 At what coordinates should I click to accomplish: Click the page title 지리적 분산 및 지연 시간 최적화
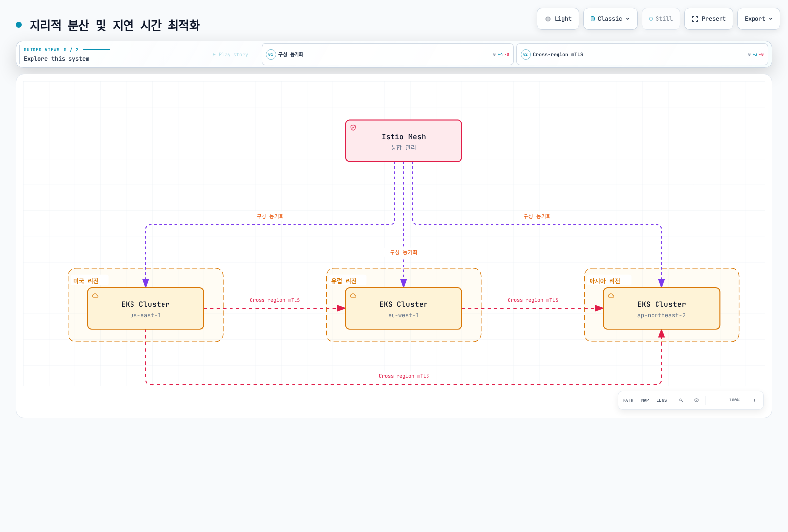[x=115, y=25]
